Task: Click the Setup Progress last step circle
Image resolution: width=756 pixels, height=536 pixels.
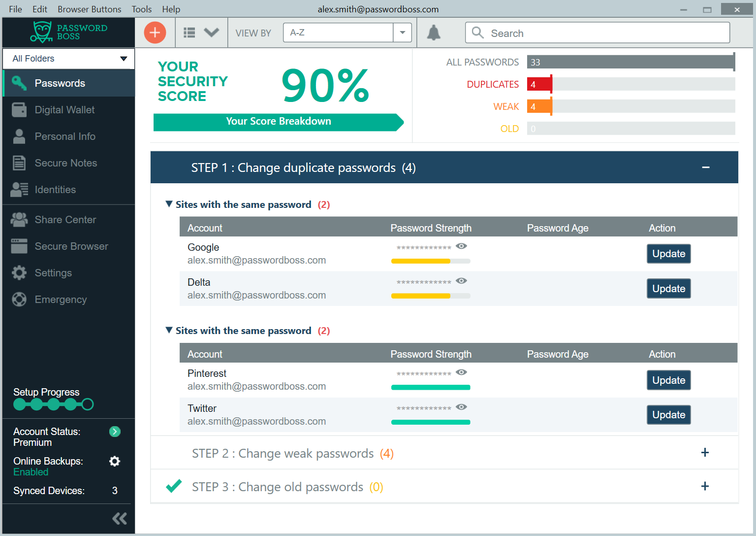Action: [88, 404]
